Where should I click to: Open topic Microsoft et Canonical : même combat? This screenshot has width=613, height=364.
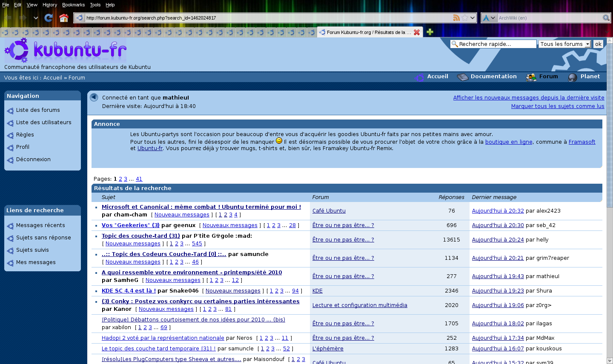pyautogui.click(x=201, y=207)
